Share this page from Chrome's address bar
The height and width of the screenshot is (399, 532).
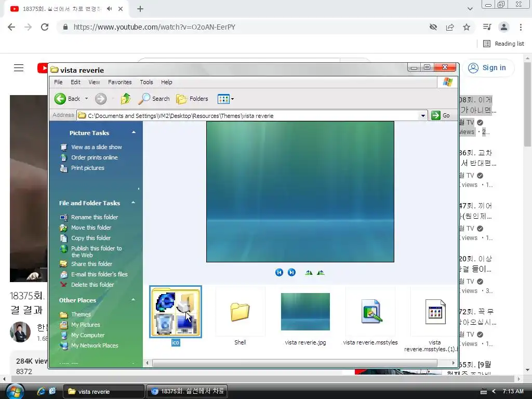click(x=450, y=27)
